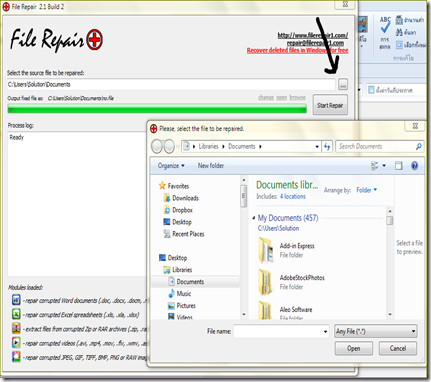The image size is (431, 382).
Task: Select Downloads under Favorites
Action: (181, 198)
